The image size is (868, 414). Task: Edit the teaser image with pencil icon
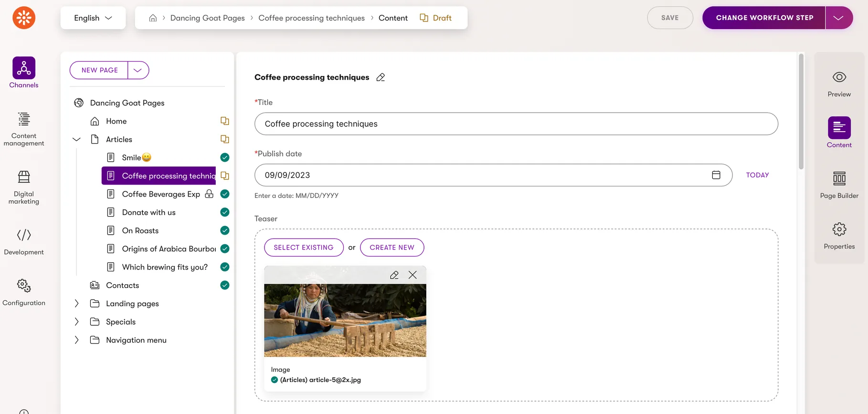tap(394, 275)
